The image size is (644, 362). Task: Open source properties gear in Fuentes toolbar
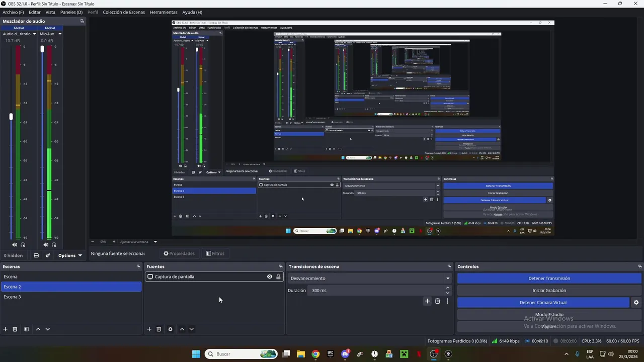170,329
